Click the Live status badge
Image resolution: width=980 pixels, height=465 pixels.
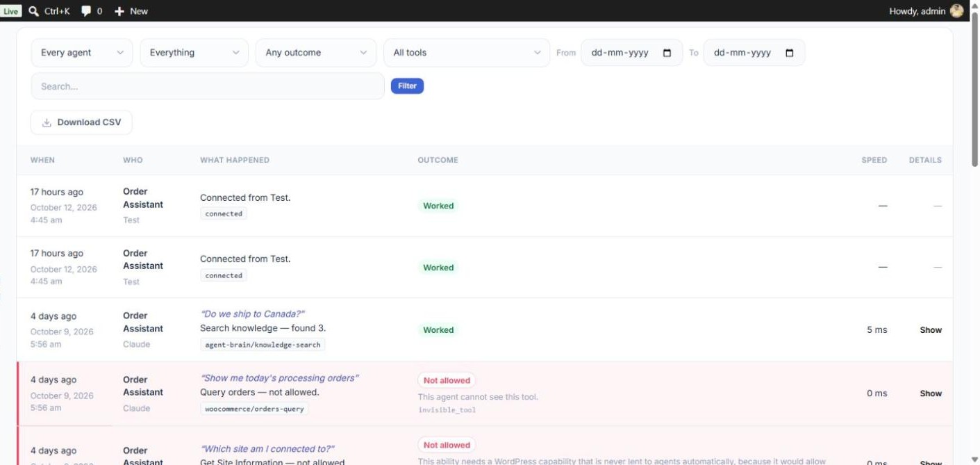(11, 11)
